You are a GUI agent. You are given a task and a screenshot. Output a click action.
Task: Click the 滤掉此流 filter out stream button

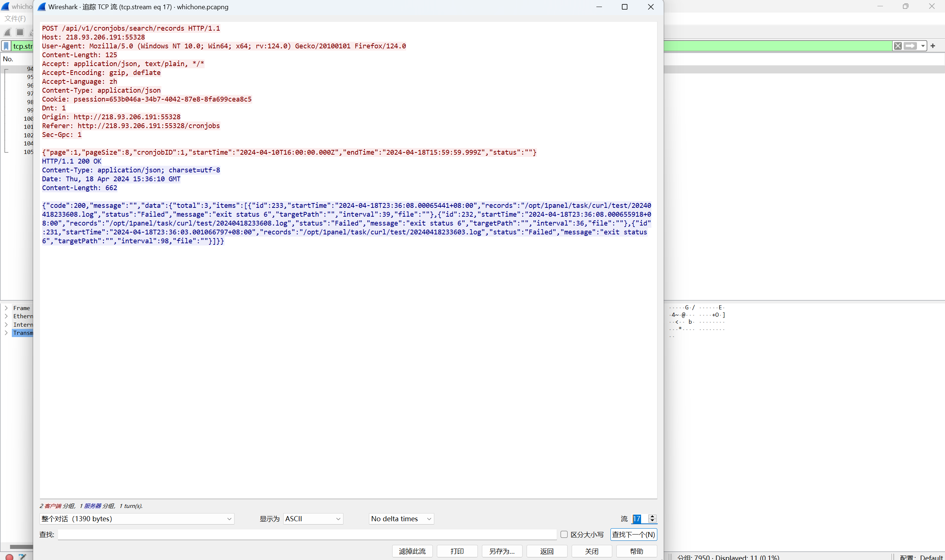(x=412, y=551)
